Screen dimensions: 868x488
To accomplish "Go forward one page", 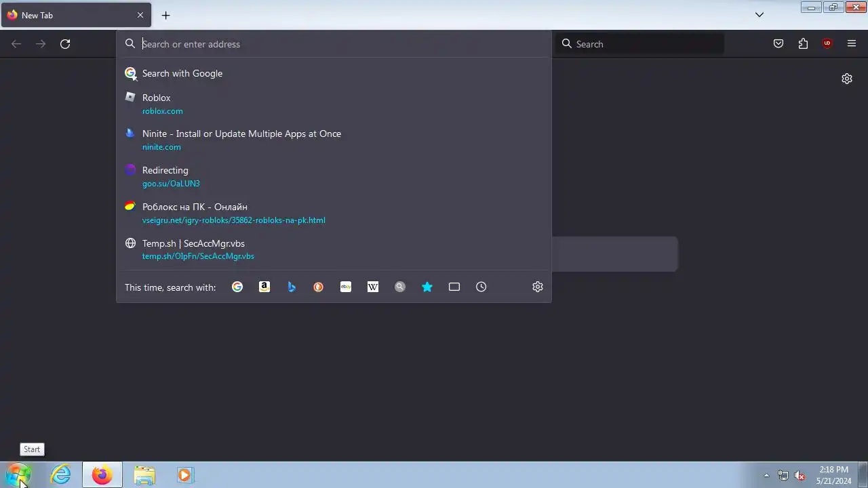I will pos(41,44).
